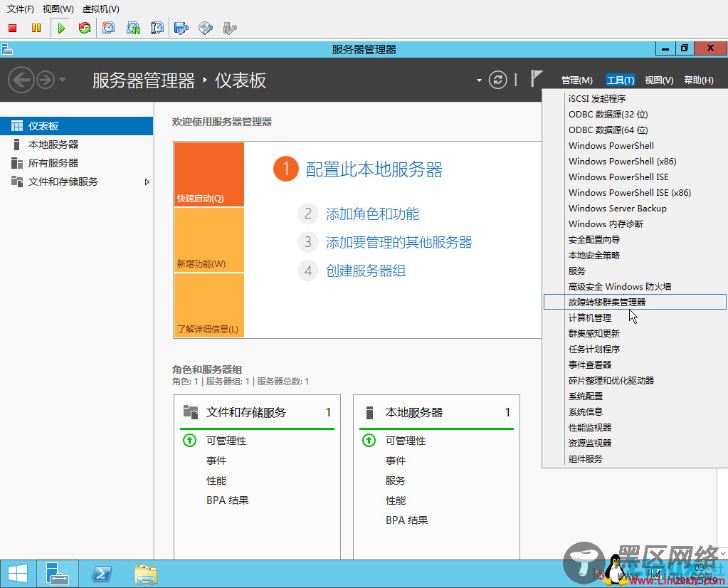Viewport: 728px width, 588px height.
Task: Click the 配置此本地服务器 link
Action: point(374,169)
